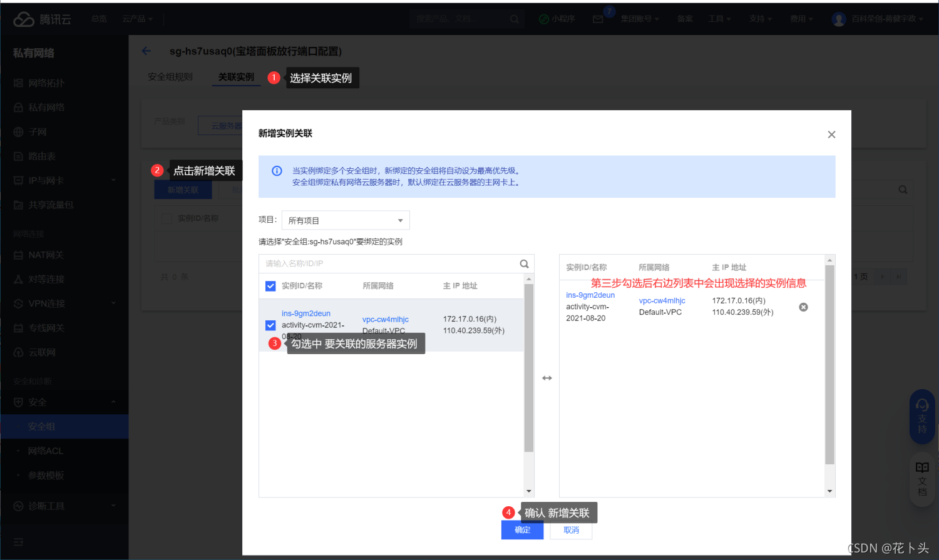
Task: Open the ins-9gm2deun link in the left list
Action: coord(306,313)
